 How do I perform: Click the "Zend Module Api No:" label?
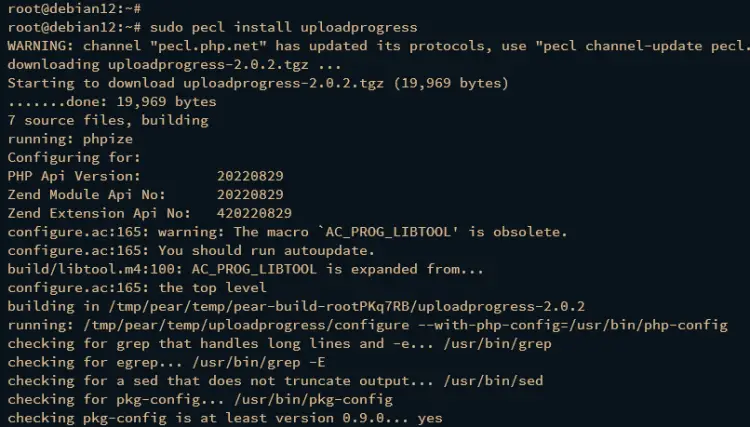[x=83, y=195]
